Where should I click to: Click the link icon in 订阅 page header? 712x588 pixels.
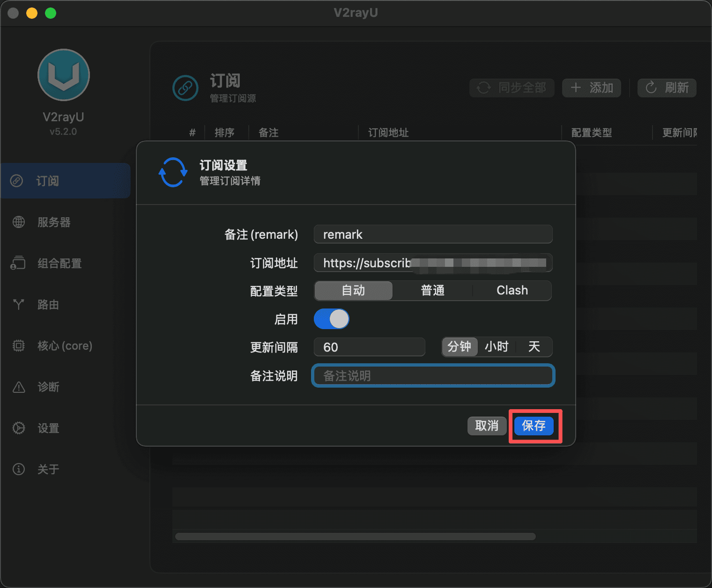click(x=185, y=88)
